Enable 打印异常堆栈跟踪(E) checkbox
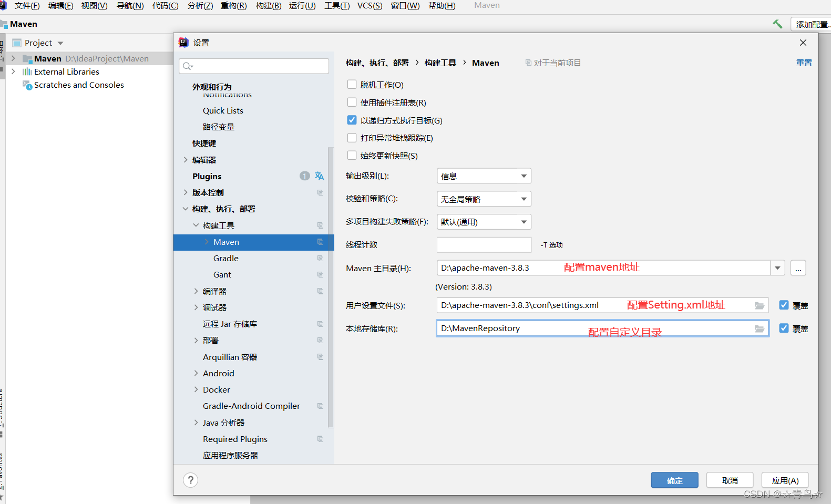 click(x=352, y=138)
